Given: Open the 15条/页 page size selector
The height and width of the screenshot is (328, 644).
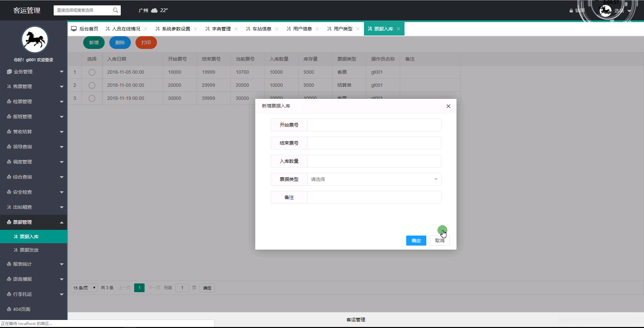Looking at the screenshot, I should click(84, 288).
